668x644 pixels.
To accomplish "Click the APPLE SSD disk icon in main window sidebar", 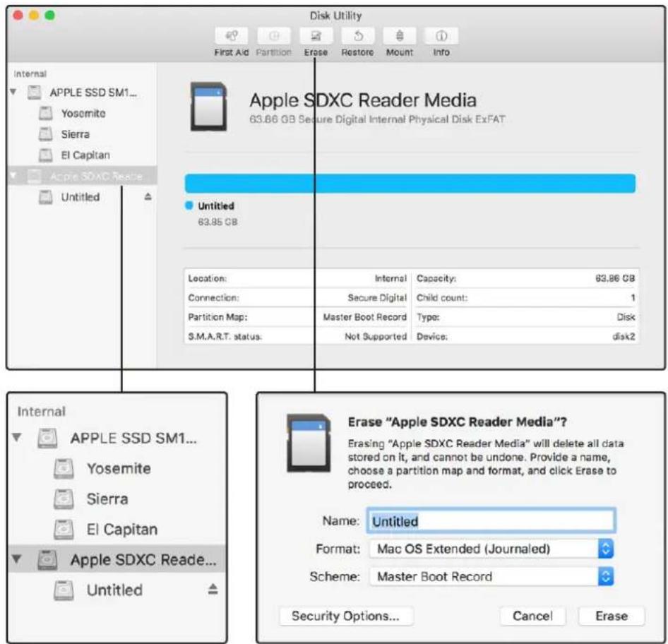I will click(35, 92).
